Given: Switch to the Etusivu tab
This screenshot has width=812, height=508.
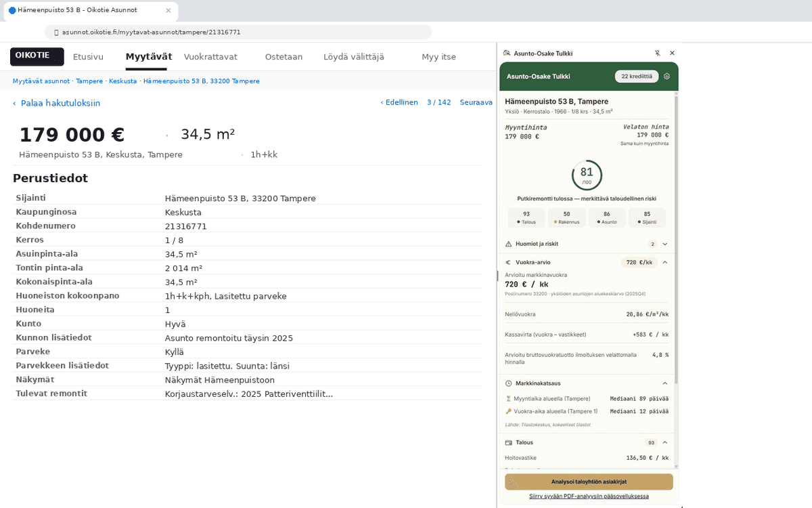Looking at the screenshot, I should [88, 57].
